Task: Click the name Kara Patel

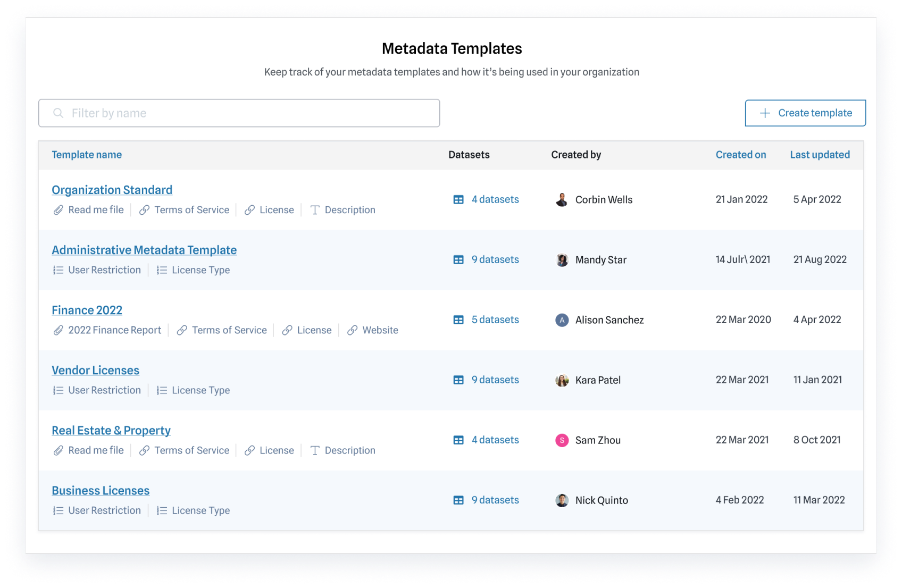Action: pyautogui.click(x=598, y=380)
